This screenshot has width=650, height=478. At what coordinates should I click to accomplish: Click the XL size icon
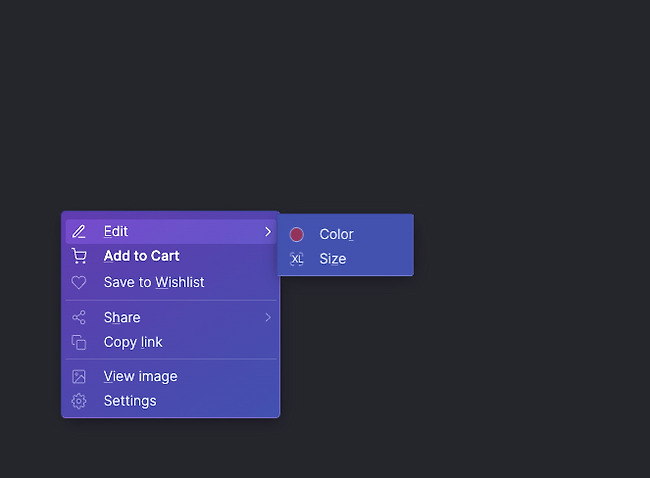pos(296,259)
